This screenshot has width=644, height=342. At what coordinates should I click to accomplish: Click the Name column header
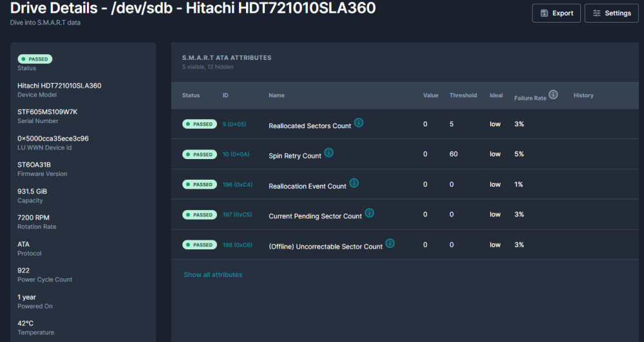point(276,95)
